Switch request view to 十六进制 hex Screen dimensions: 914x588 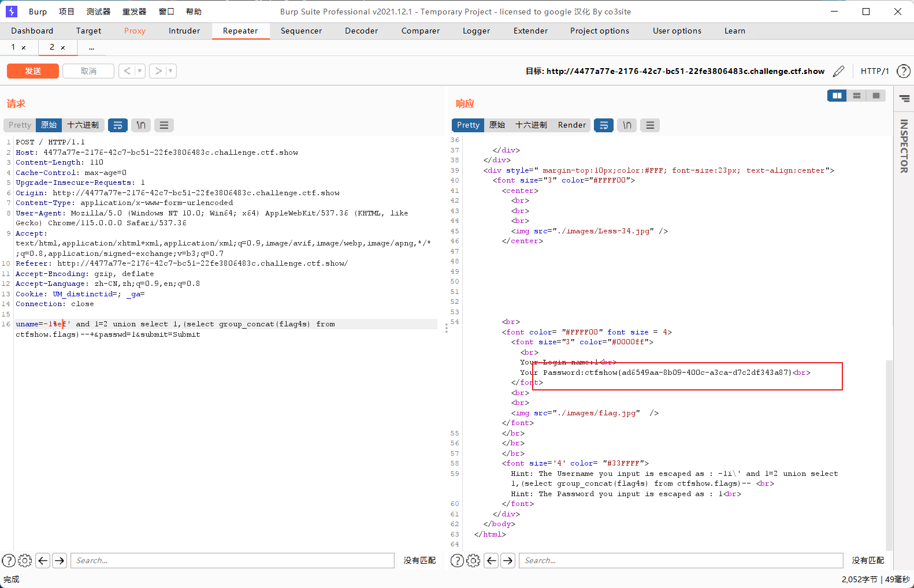[83, 125]
